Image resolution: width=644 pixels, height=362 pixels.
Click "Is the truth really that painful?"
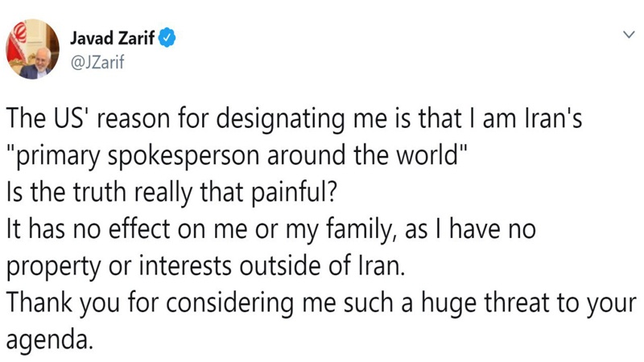click(171, 193)
